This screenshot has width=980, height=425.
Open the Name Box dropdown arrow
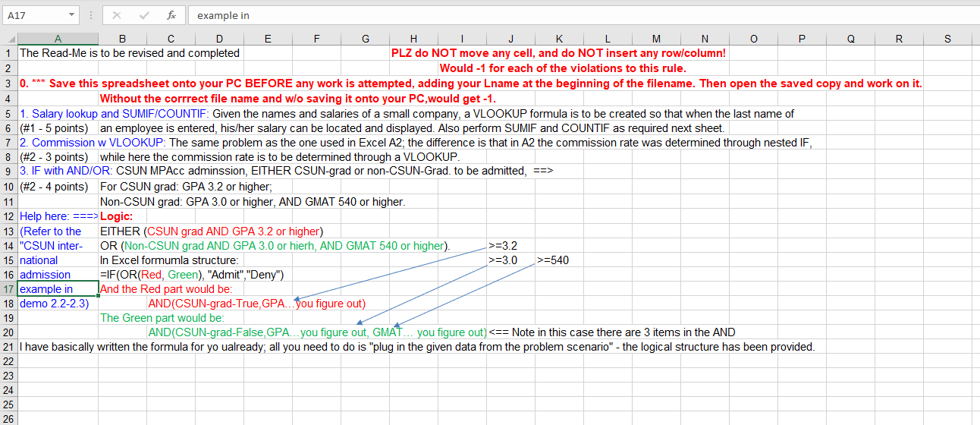click(x=71, y=15)
